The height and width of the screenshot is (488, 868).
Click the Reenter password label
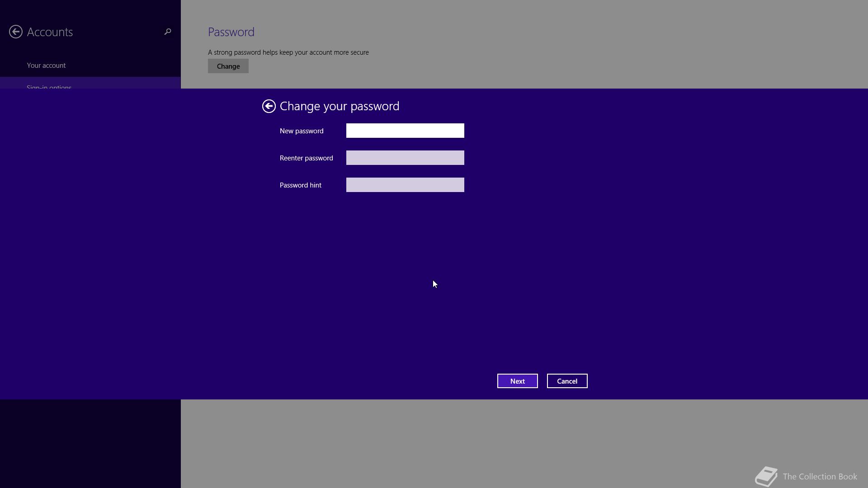point(306,158)
